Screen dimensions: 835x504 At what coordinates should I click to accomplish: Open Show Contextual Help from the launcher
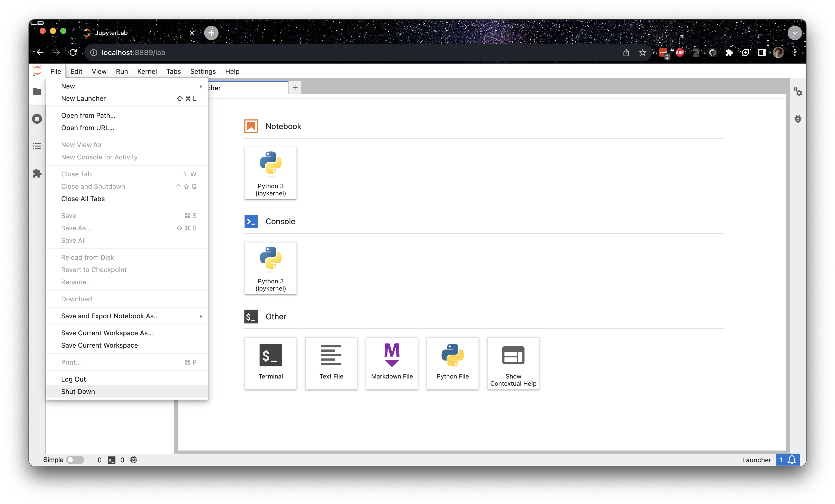(513, 363)
